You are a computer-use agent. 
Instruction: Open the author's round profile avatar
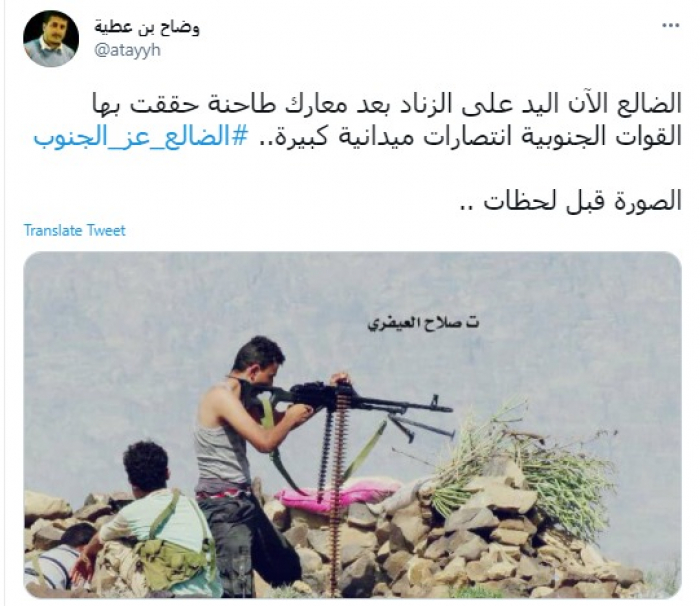coord(51,39)
